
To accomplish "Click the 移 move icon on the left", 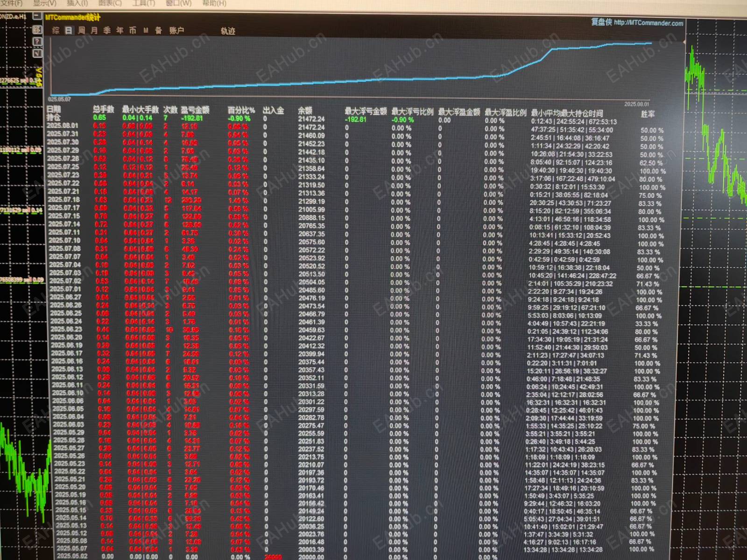I will 37,30.
